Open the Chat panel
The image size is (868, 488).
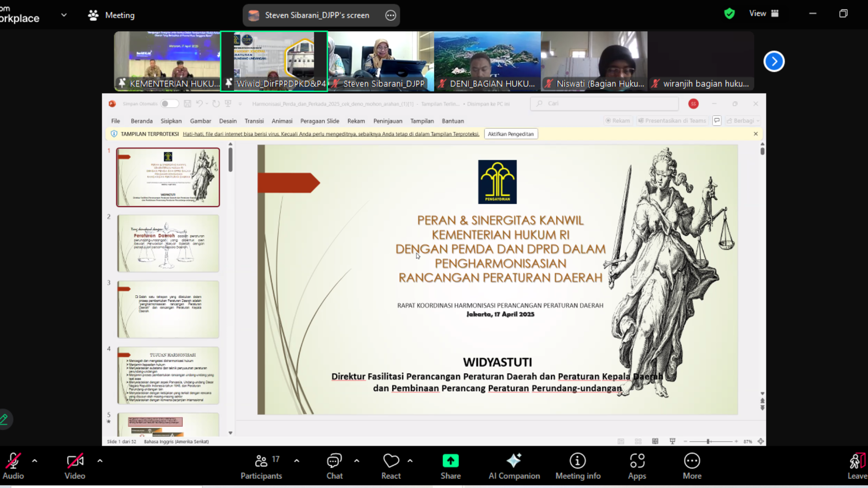(x=335, y=466)
